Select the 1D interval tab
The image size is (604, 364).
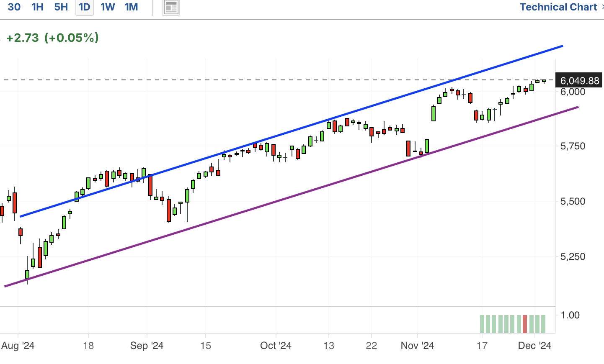[85, 7]
